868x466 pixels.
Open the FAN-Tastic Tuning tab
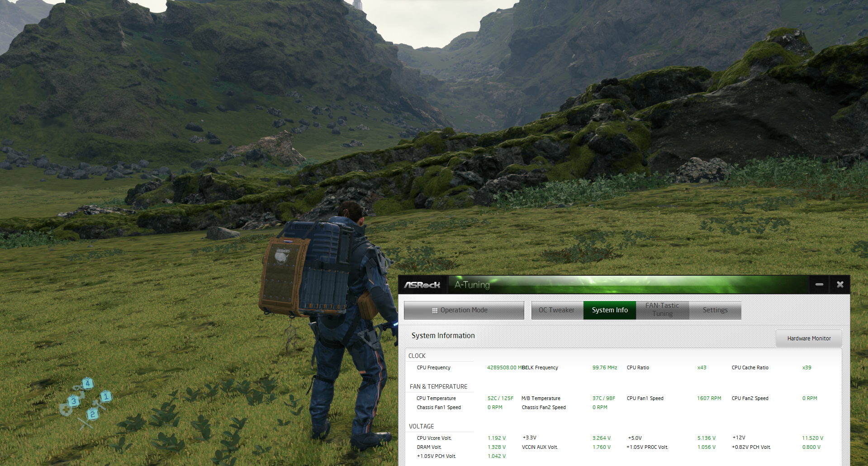click(662, 310)
